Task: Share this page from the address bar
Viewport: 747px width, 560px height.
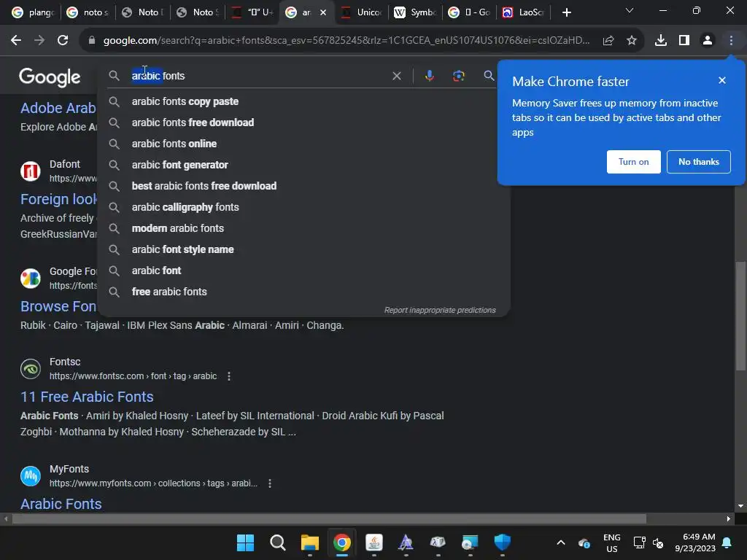Action: click(x=608, y=41)
